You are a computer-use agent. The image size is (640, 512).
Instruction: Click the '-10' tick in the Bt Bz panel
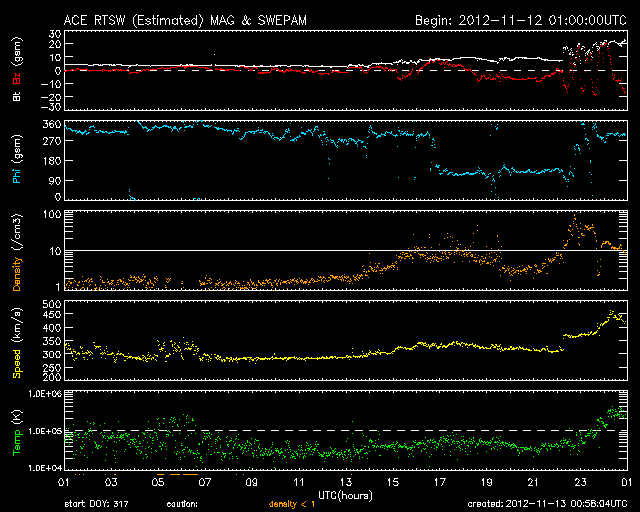tap(52, 84)
